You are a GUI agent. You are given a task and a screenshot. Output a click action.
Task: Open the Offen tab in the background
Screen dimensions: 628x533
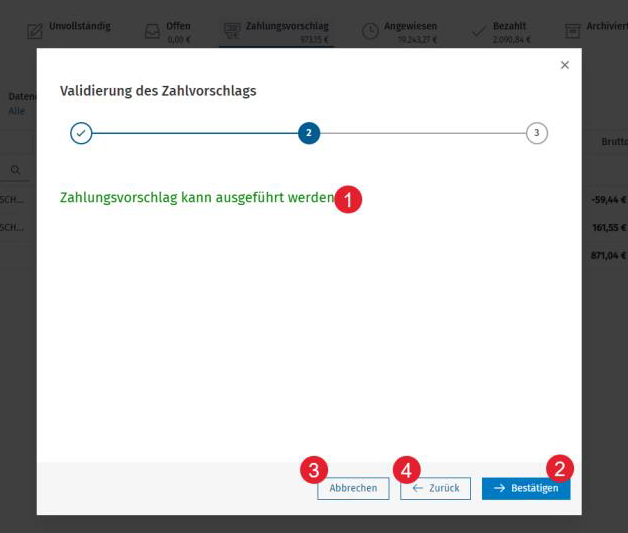point(168,31)
